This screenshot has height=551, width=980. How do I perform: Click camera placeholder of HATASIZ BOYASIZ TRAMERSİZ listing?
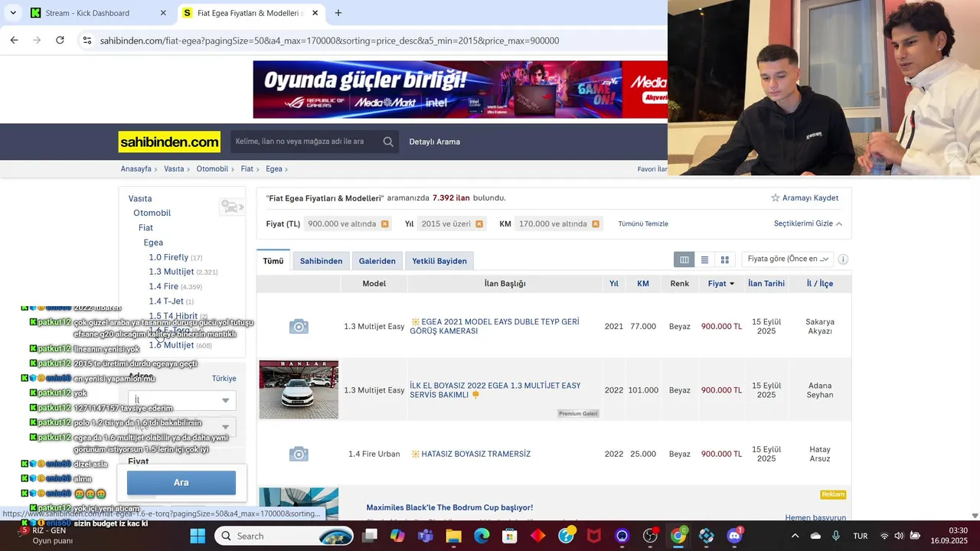[299, 454]
